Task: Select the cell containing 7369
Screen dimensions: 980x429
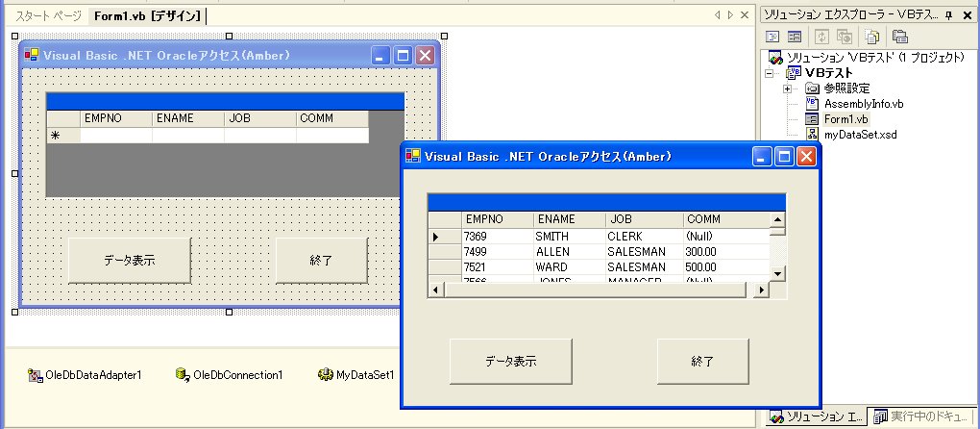Action: coord(498,237)
